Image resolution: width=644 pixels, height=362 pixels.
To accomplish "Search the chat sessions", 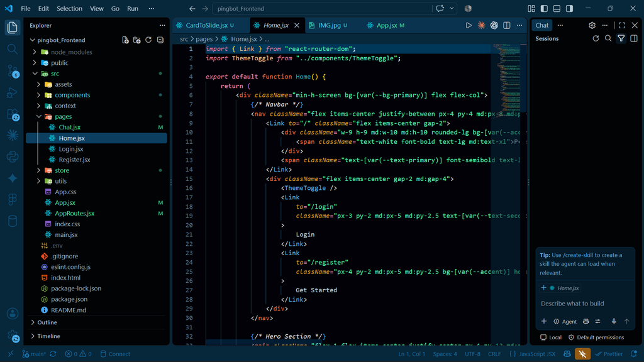I will (608, 38).
